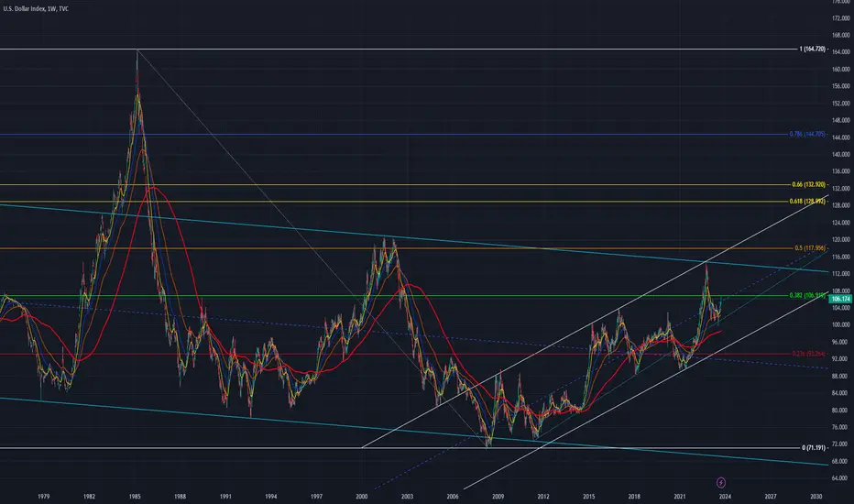Click the Fibonacci level label 1 (164.720)
The width and height of the screenshot is (854, 504).
coord(812,49)
